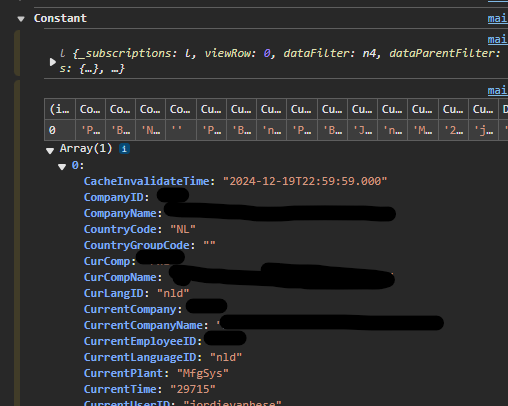Click the CountryCode property name
Image resolution: width=508 pixels, height=406 pixels.
tap(120, 229)
